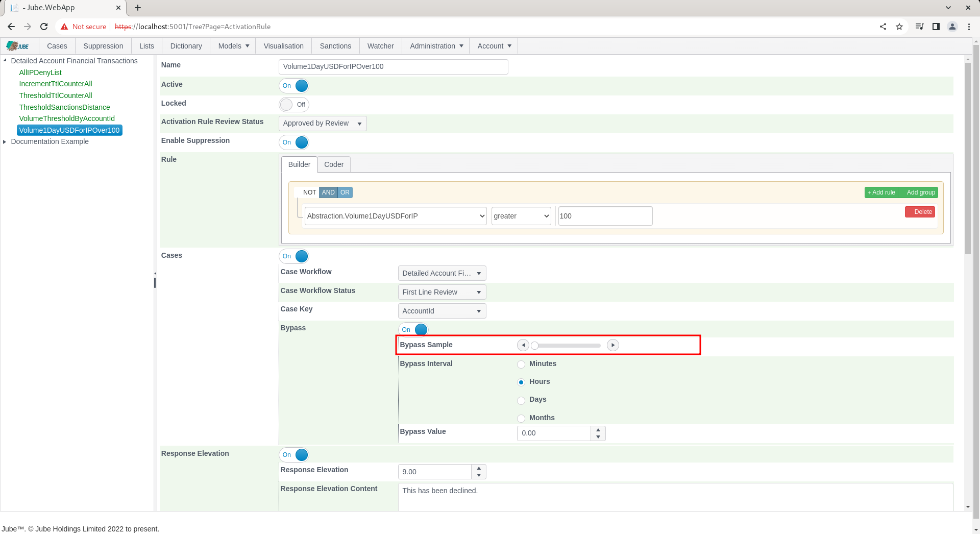The height and width of the screenshot is (534, 980).
Task: Go back to previous page
Action: 11,27
